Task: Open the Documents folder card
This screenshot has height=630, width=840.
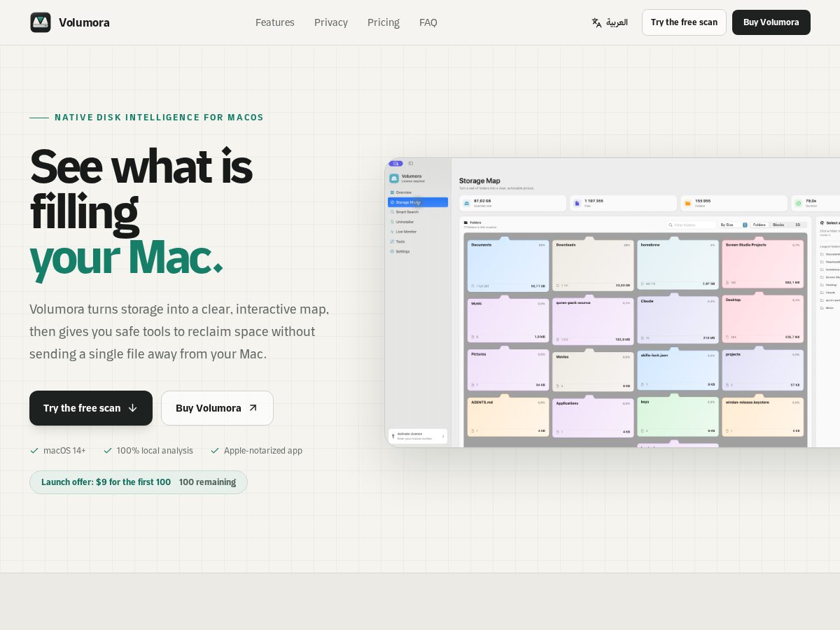Action: 508,265
